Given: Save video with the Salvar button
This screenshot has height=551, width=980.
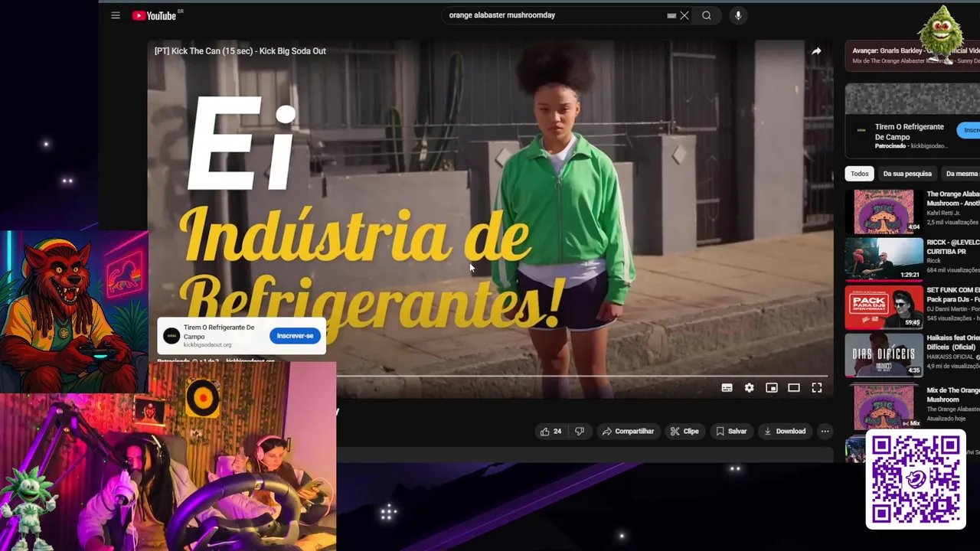Looking at the screenshot, I should click(731, 432).
